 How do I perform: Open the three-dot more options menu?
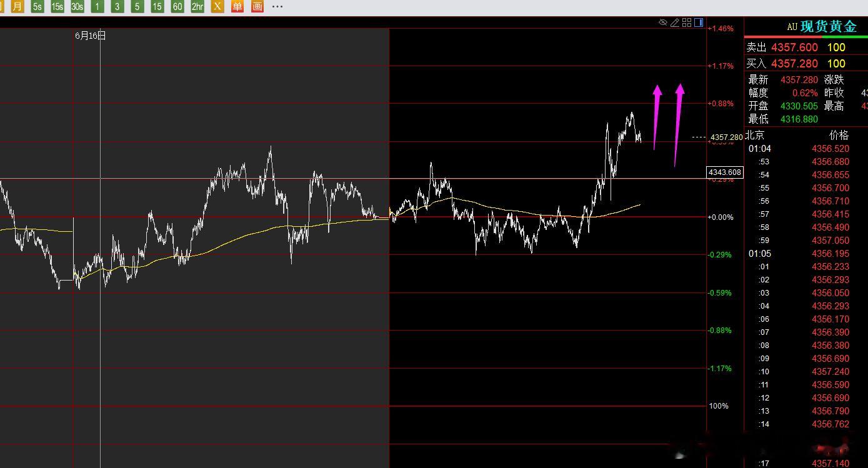click(x=277, y=6)
